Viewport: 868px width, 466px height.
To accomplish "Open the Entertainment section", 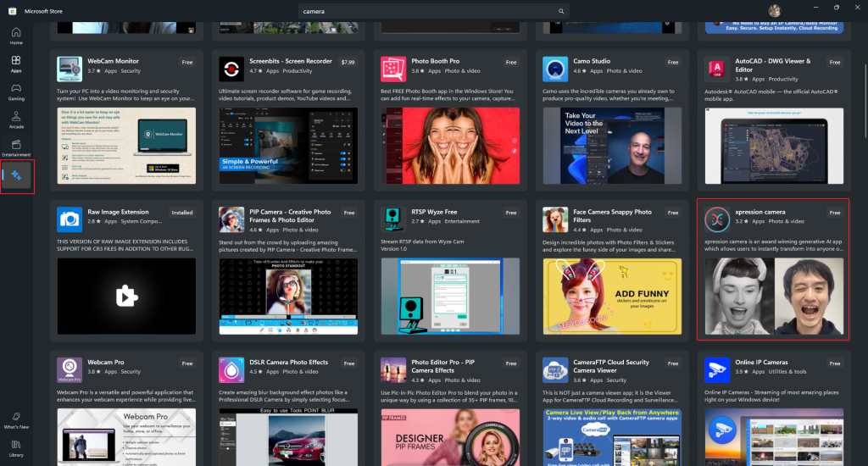I will coord(16,147).
